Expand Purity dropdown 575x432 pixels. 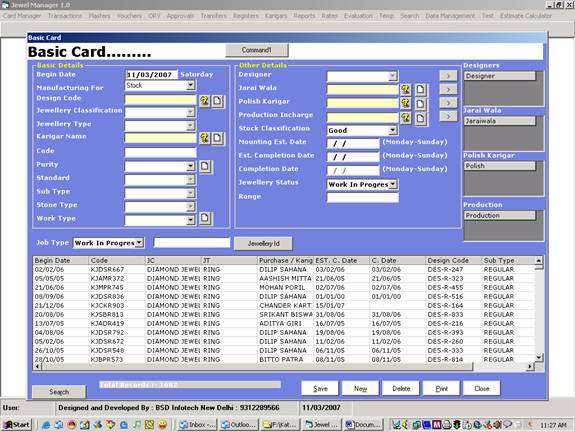pyautogui.click(x=190, y=166)
